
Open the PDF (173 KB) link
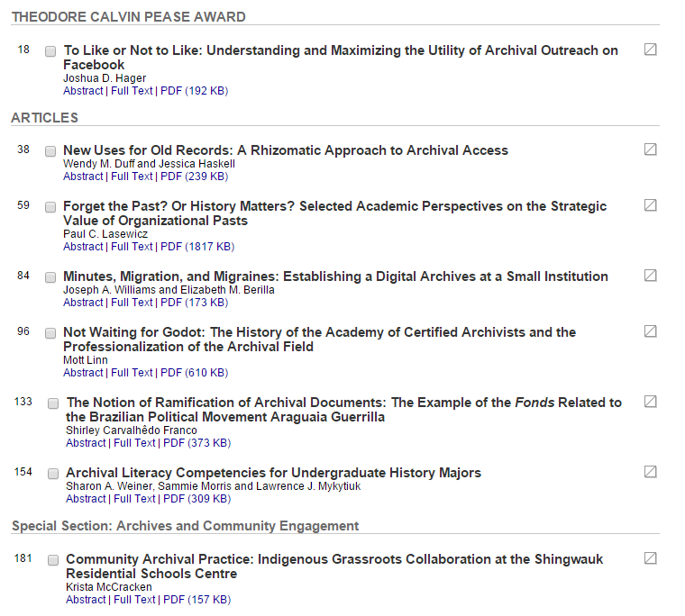tap(195, 303)
